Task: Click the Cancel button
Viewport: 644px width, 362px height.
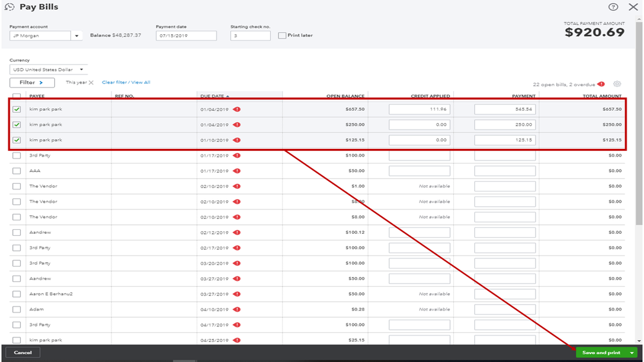Action: pyautogui.click(x=23, y=352)
